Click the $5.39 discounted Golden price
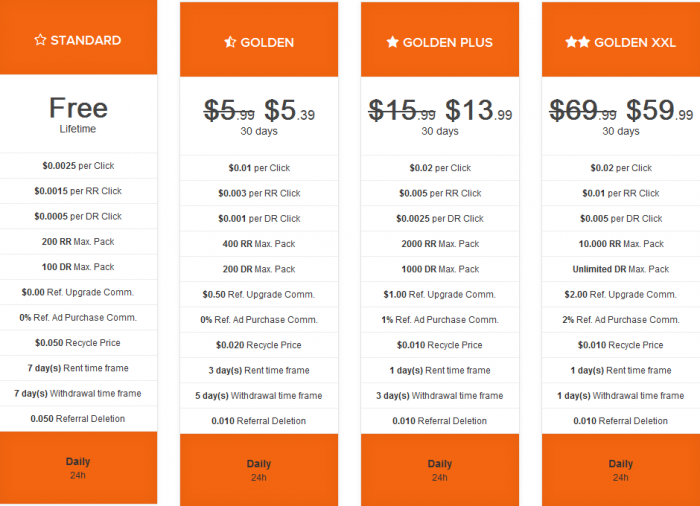Image resolution: width=700 pixels, height=506 pixels. pyautogui.click(x=289, y=110)
